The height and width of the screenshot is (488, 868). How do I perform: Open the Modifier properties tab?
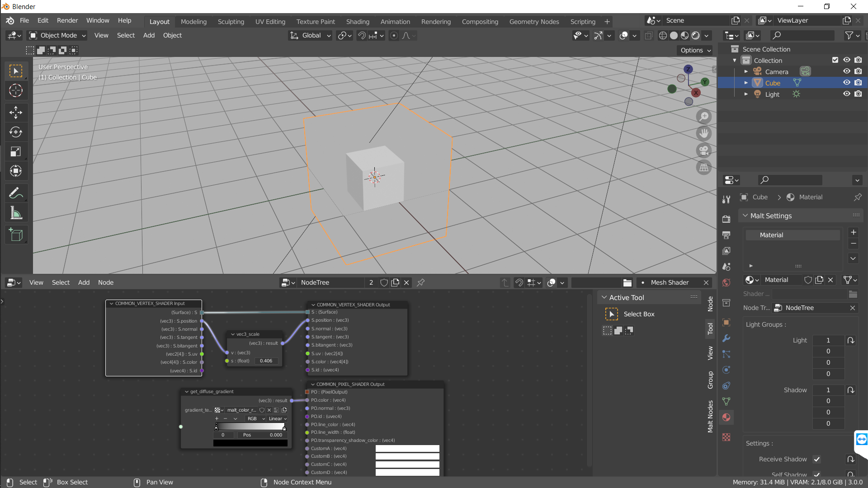point(726,338)
